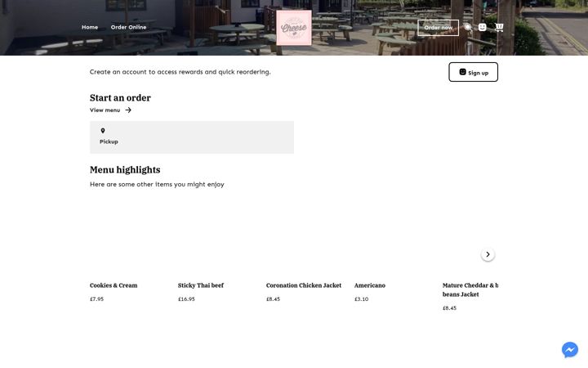
Task: Click the Start an order heading
Action: point(120,97)
